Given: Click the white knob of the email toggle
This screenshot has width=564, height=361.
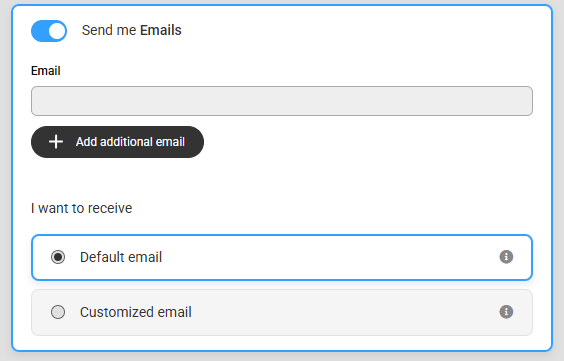Looking at the screenshot, I should coord(57,31).
